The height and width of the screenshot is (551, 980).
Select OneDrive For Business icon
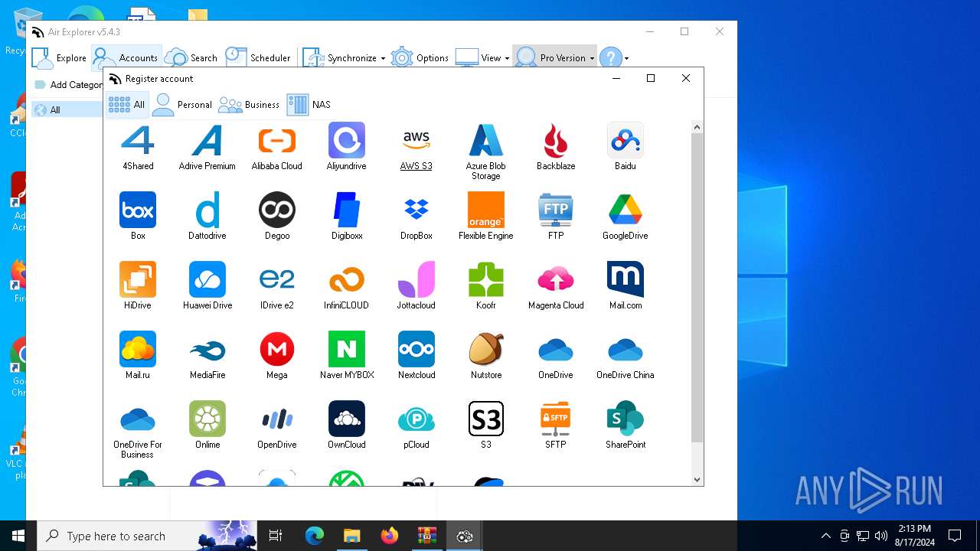click(x=138, y=419)
